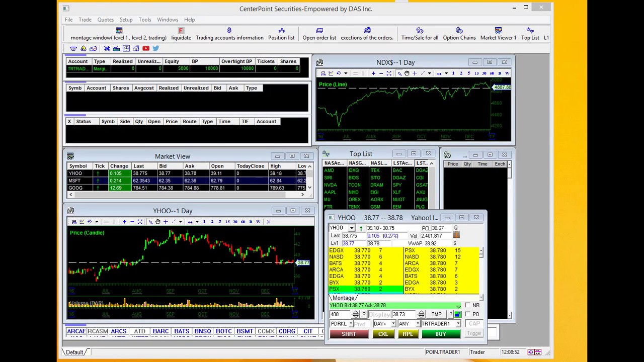Viewport: 644px width, 362px height.
Task: Click the green BUY button
Action: tap(440, 334)
